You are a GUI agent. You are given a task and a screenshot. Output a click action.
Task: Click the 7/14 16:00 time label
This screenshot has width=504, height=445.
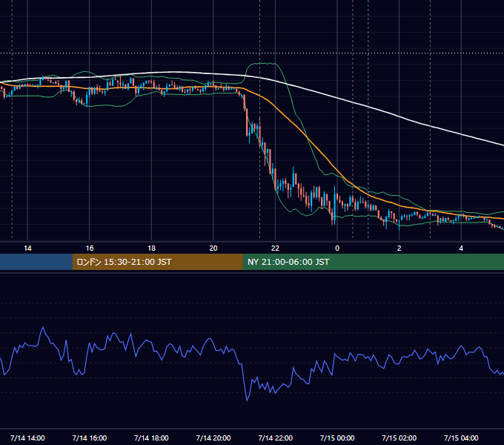coord(90,438)
